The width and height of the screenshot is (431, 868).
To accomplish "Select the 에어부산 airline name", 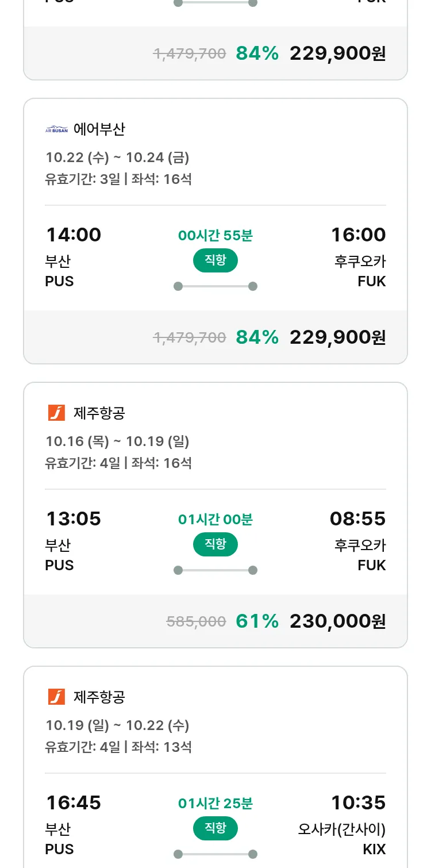I will click(99, 129).
